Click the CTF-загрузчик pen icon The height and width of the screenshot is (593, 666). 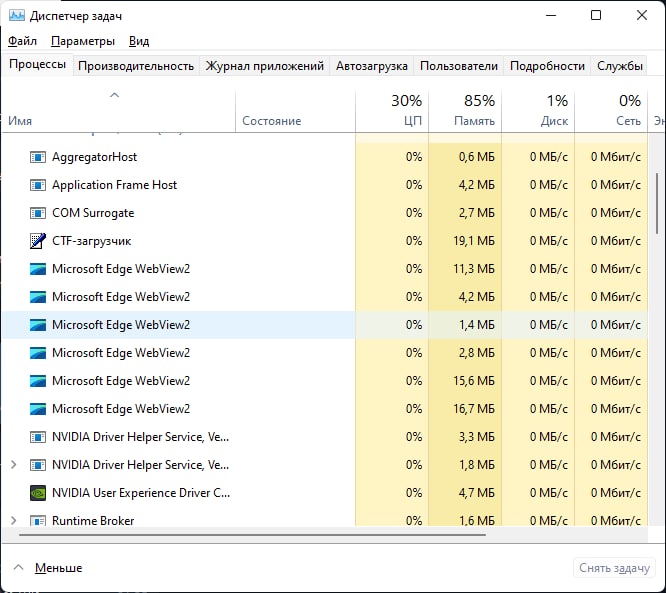pos(38,241)
